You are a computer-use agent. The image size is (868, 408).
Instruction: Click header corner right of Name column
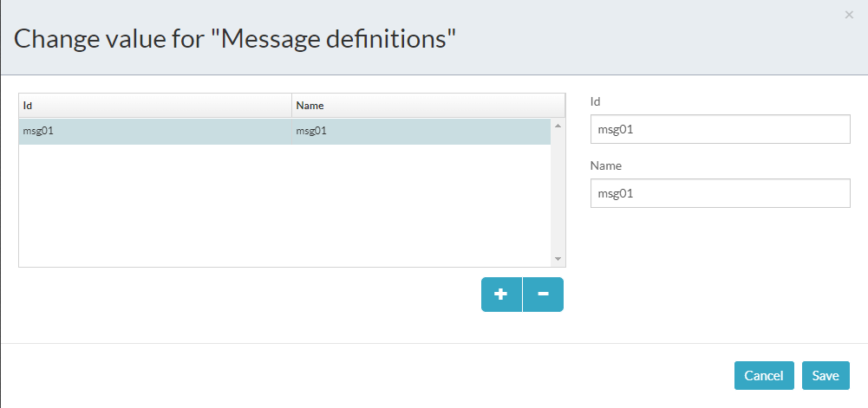click(558, 106)
